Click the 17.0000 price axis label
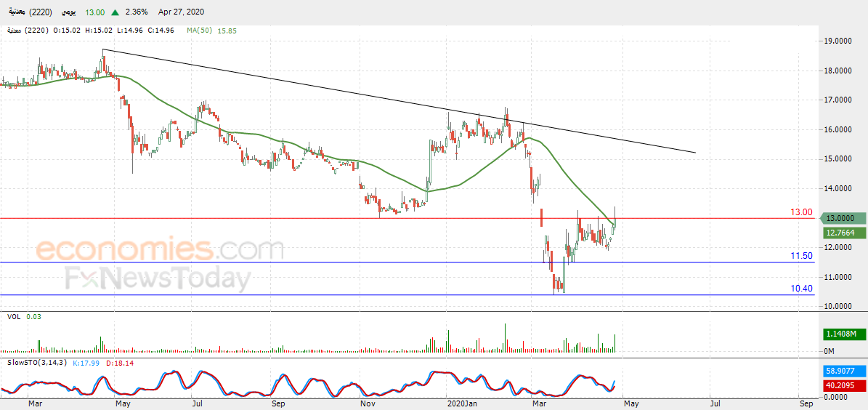868x410 pixels. (838, 100)
